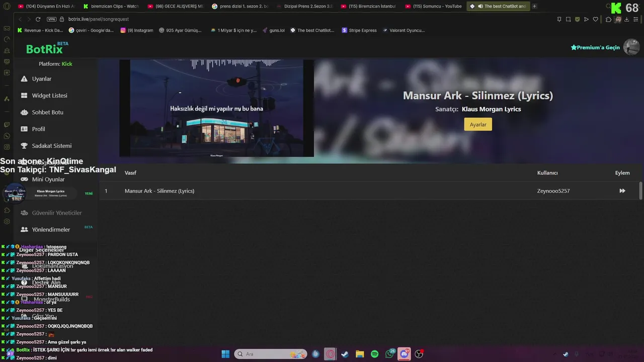Click the queue table scrollbar
Image resolution: width=644 pixels, height=362 pixels.
click(640, 191)
